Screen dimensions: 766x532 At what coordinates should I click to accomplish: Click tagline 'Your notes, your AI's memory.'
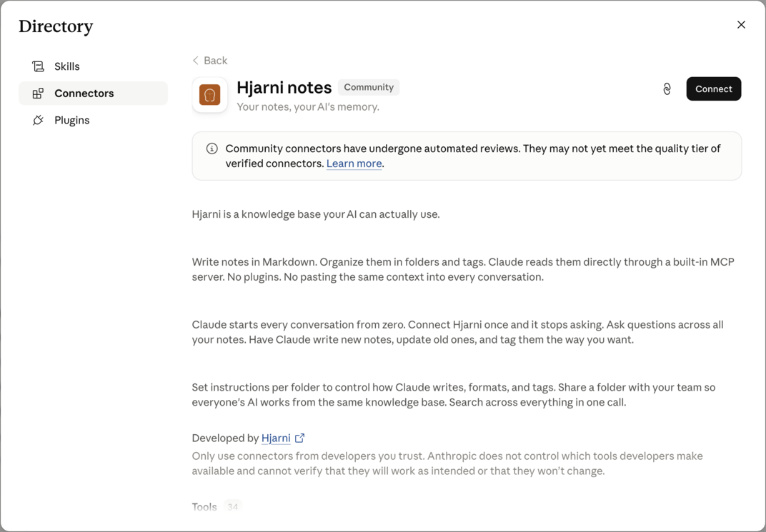click(308, 107)
